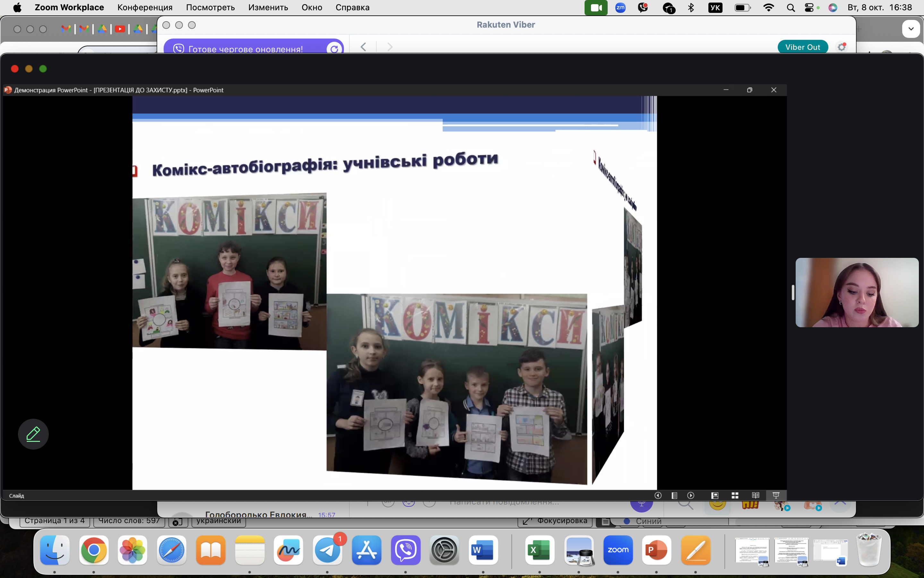Open Control Center from menu bar
Image resolution: width=924 pixels, height=578 pixels.
pyautogui.click(x=809, y=8)
